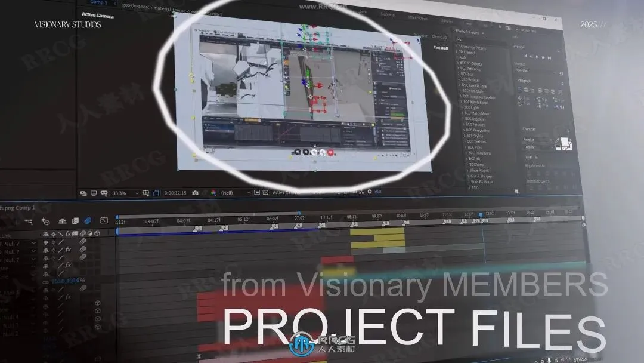Toggle the highlighted motion blur master switch
This screenshot has width=644, height=363.
point(88,221)
